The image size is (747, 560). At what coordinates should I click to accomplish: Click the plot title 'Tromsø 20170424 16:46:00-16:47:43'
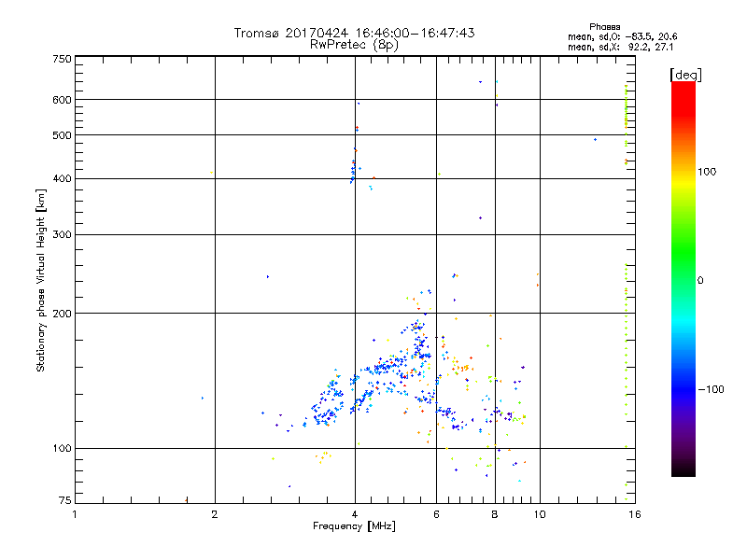tap(354, 33)
